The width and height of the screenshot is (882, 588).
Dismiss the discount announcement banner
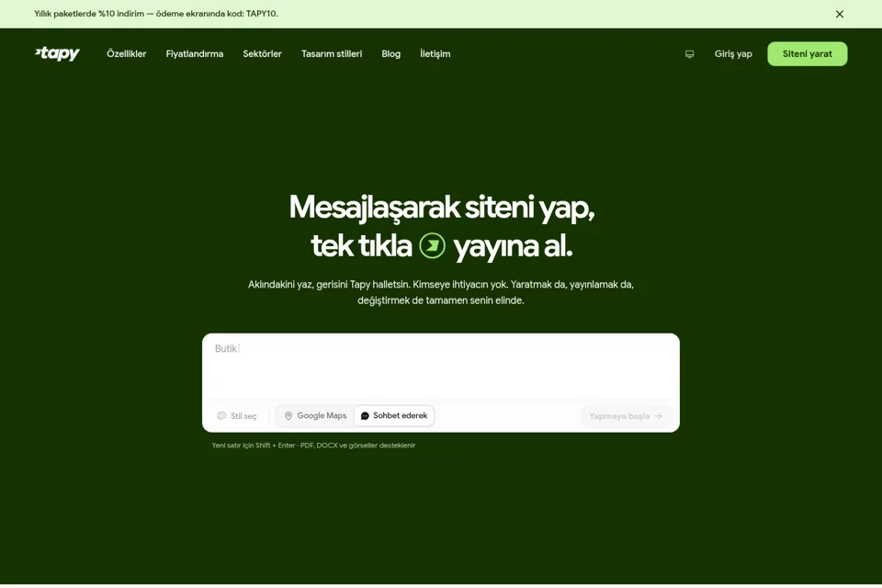click(839, 14)
